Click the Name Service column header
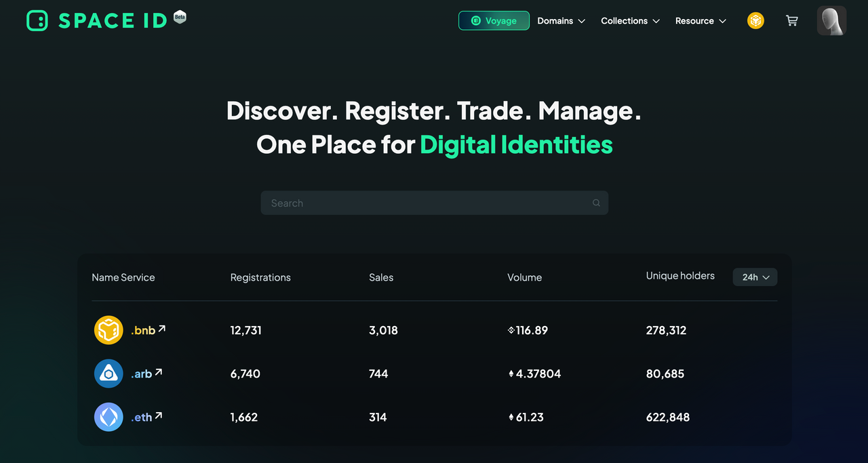This screenshot has width=868, height=463. tap(123, 277)
